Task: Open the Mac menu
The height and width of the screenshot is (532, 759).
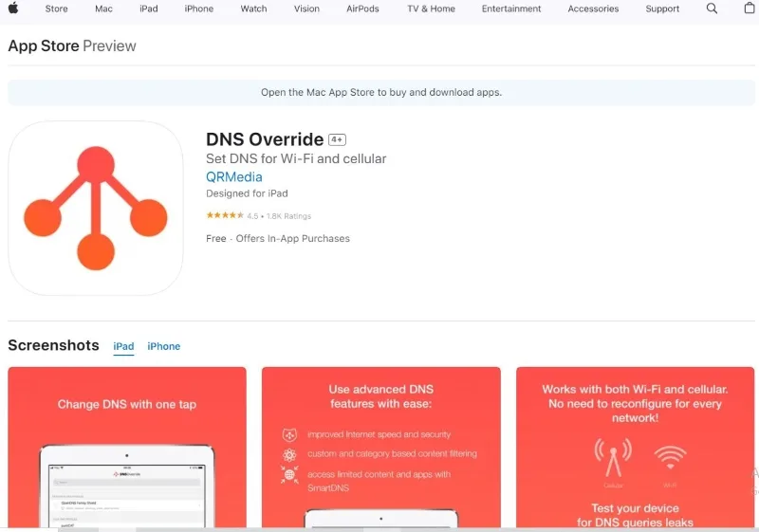Action: coord(103,9)
